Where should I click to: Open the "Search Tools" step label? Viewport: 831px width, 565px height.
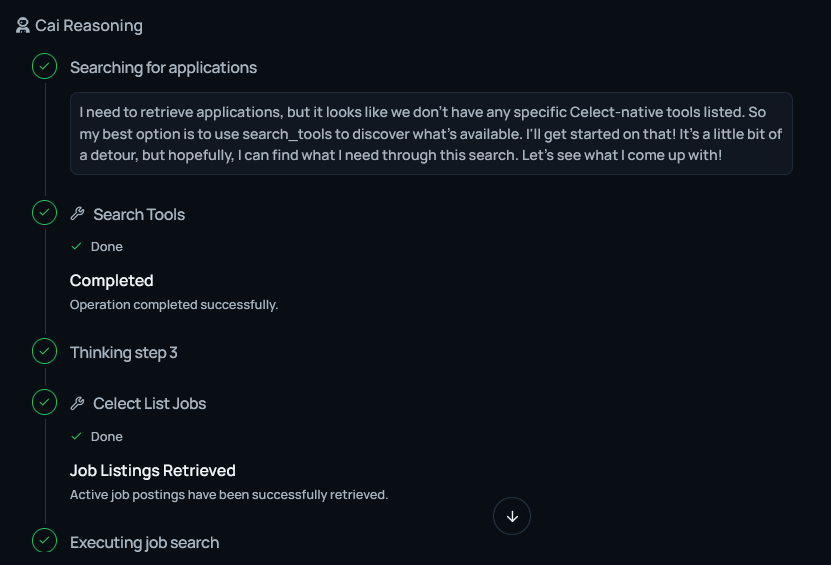point(139,215)
